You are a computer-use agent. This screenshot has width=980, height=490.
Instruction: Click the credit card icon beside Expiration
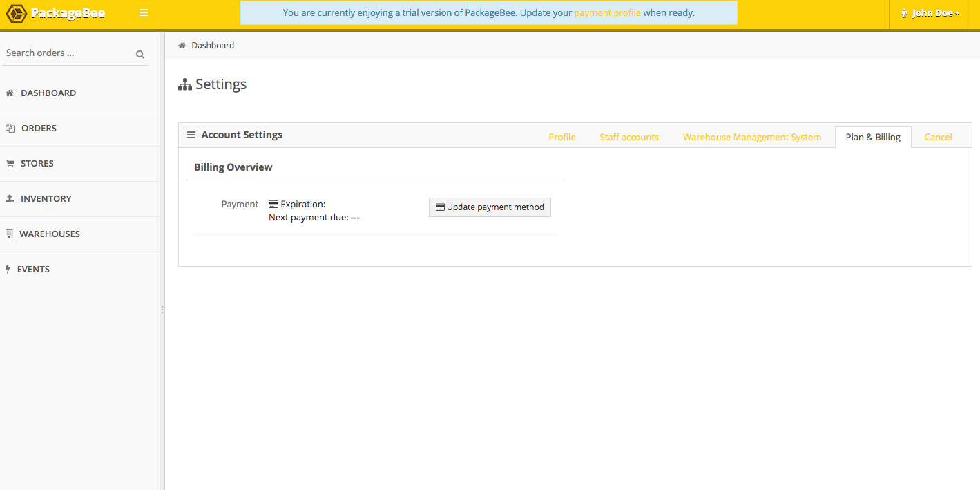click(x=273, y=204)
